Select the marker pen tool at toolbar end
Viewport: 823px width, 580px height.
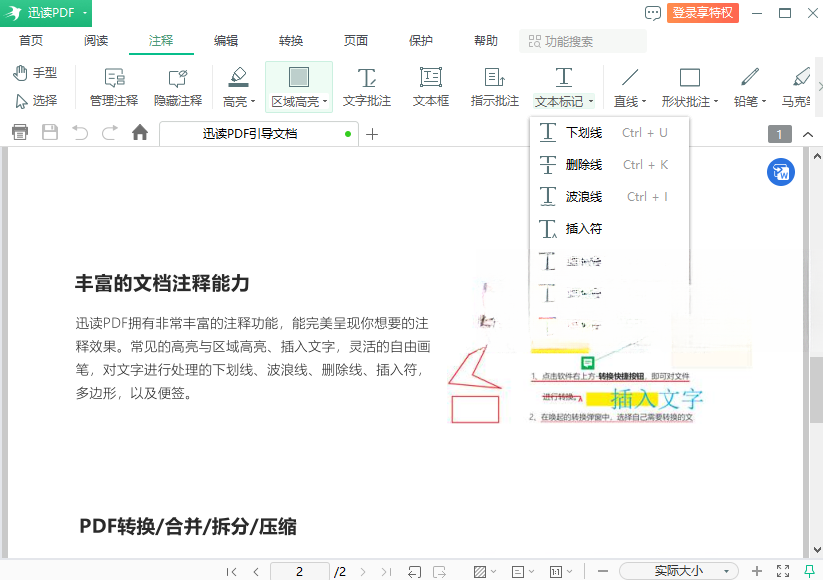click(797, 87)
